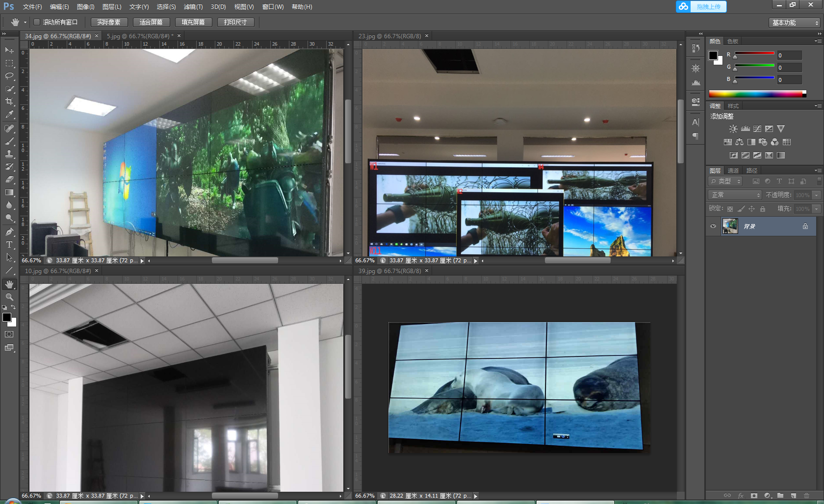The width and height of the screenshot is (824, 504).
Task: Click the color spectrum ramp bar
Action: [755, 94]
